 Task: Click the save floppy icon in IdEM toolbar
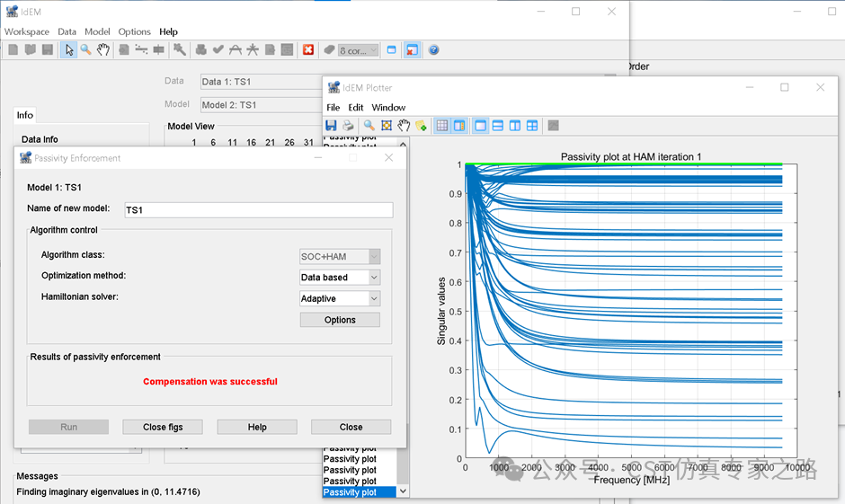[48, 50]
